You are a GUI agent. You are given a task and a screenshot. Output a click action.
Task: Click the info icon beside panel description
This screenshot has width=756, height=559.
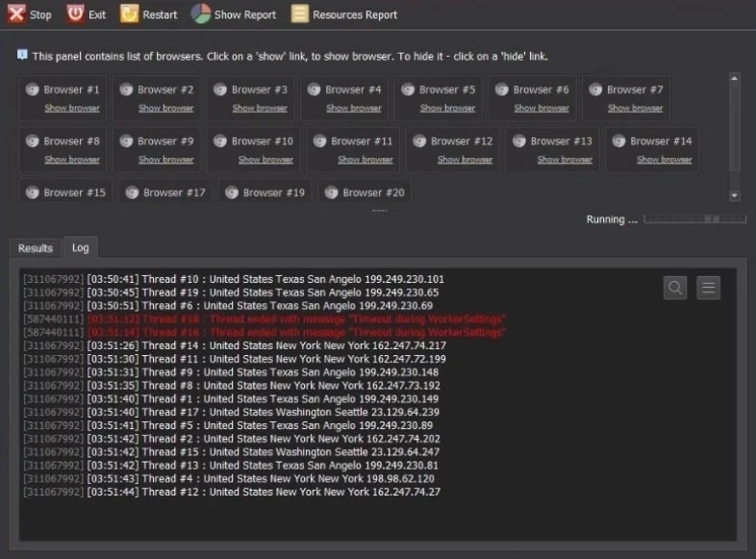coord(22,55)
